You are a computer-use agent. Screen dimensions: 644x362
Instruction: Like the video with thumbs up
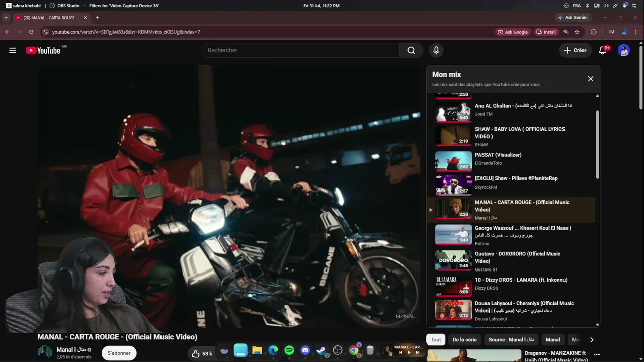click(x=202, y=353)
